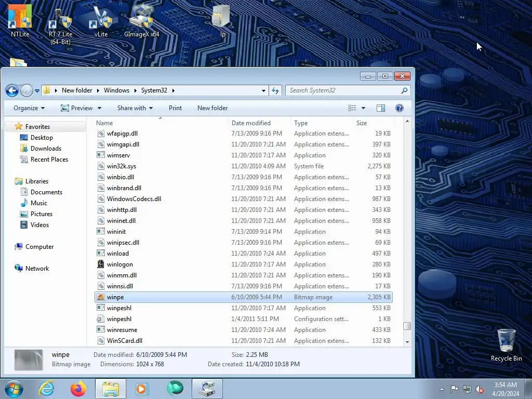Launch Internet Explorer from the taskbar
The image size is (532, 399).
pos(46,389)
